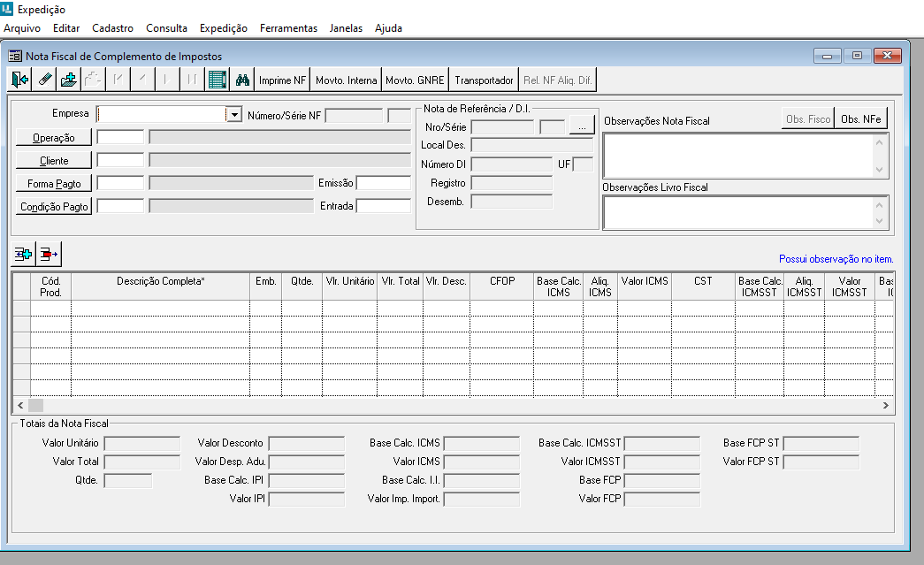Click the Cliente code input field
924x565 pixels.
coord(120,160)
